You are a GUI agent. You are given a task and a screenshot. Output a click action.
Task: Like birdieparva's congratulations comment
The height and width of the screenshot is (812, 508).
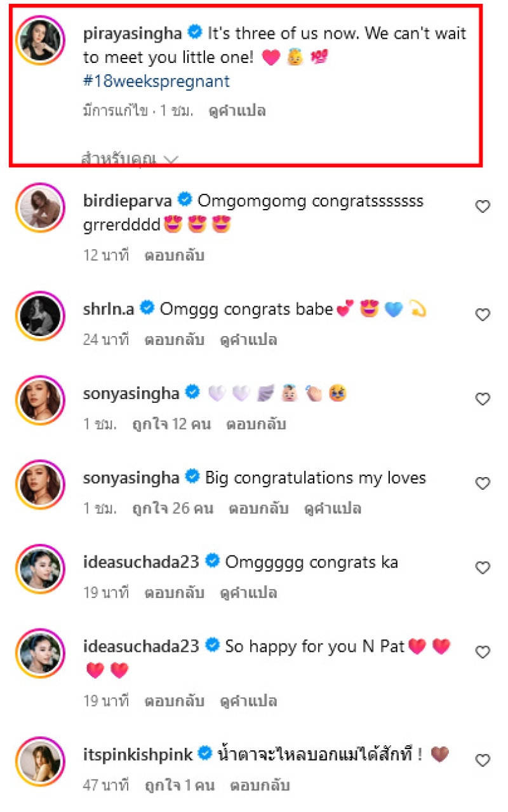[483, 206]
